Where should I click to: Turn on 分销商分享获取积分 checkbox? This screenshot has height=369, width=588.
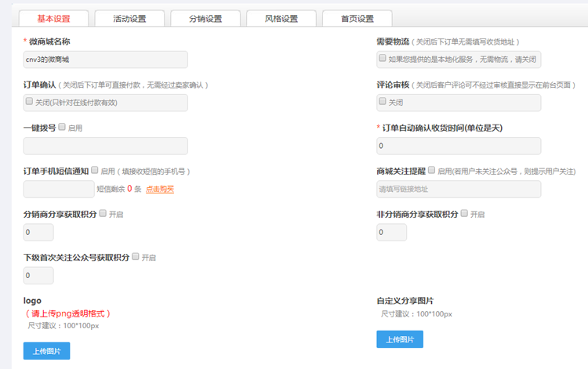pos(102,213)
